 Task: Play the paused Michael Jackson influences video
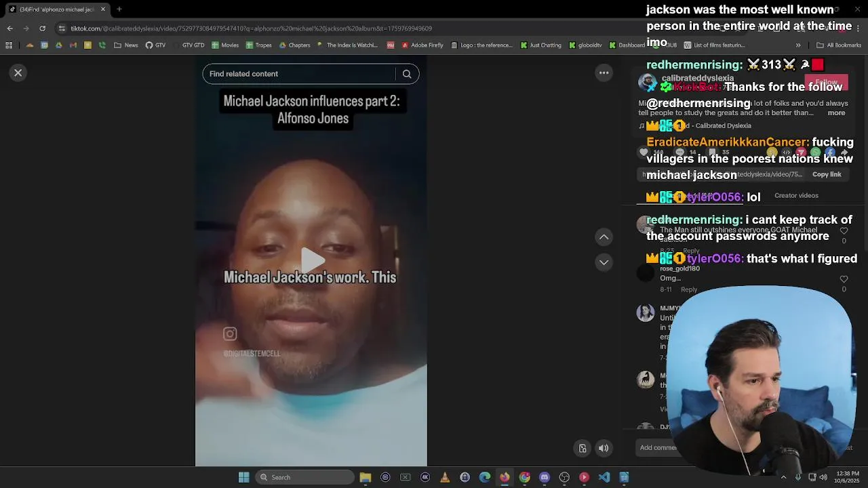click(311, 260)
